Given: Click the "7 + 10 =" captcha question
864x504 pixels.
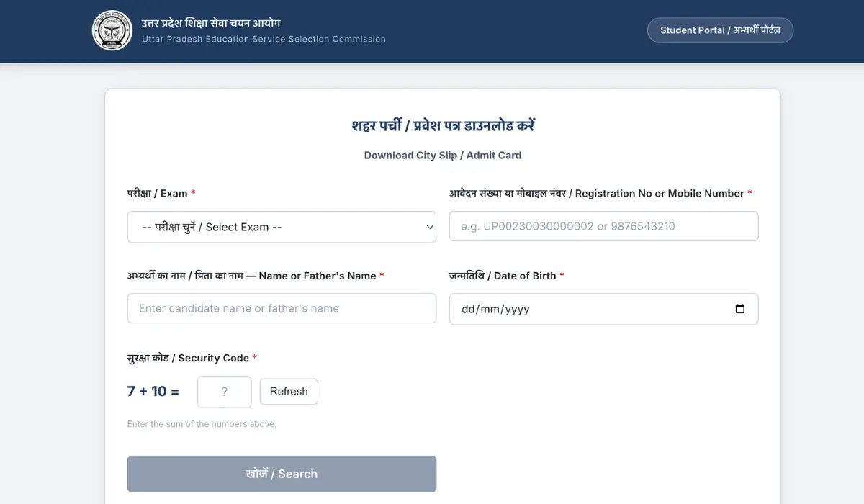Looking at the screenshot, I should (x=153, y=392).
